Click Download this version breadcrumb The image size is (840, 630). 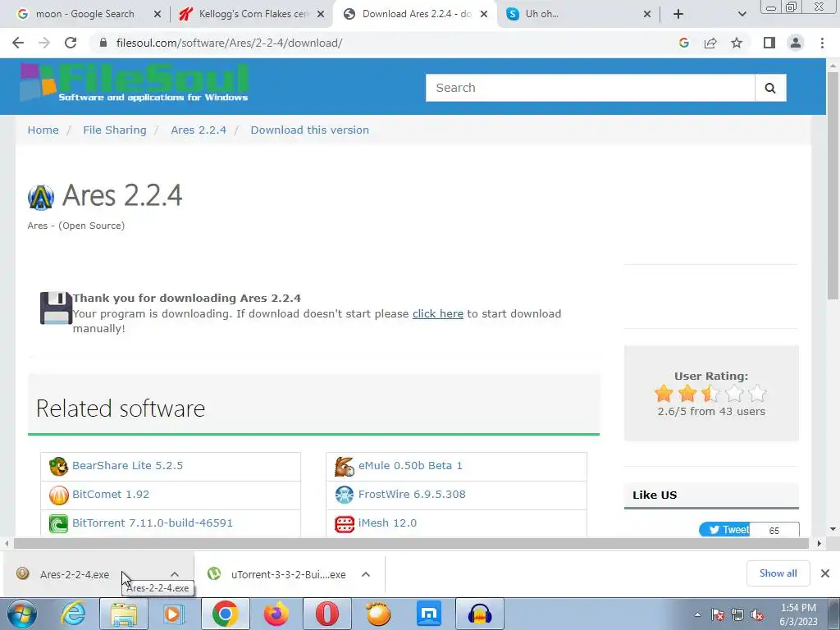(309, 130)
